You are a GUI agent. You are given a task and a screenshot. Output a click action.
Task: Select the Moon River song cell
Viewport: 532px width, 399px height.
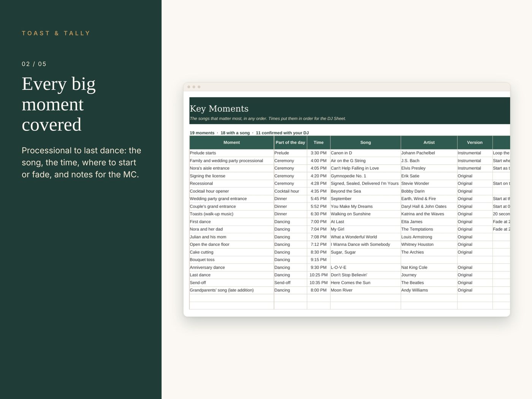[365, 290]
